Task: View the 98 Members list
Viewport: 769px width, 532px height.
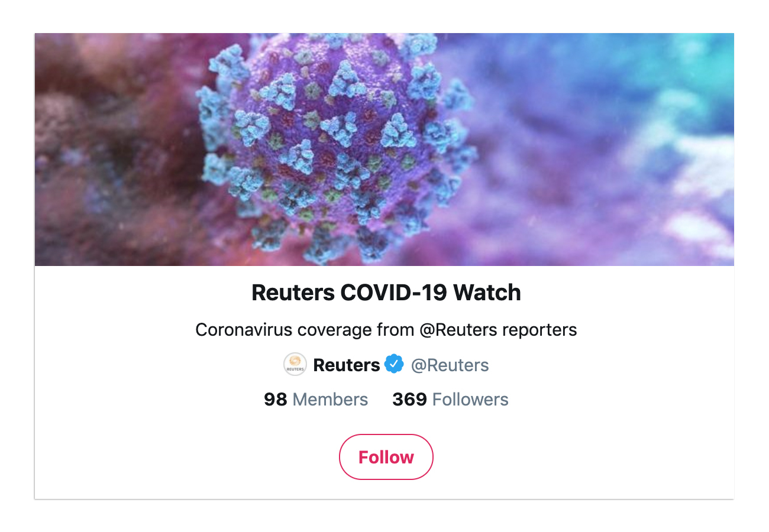Action: click(x=316, y=400)
